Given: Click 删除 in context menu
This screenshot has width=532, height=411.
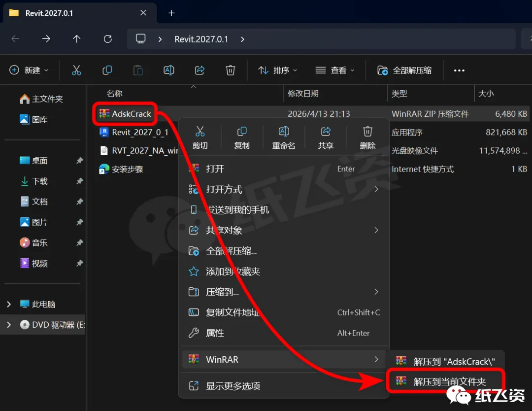Looking at the screenshot, I should pos(367,138).
